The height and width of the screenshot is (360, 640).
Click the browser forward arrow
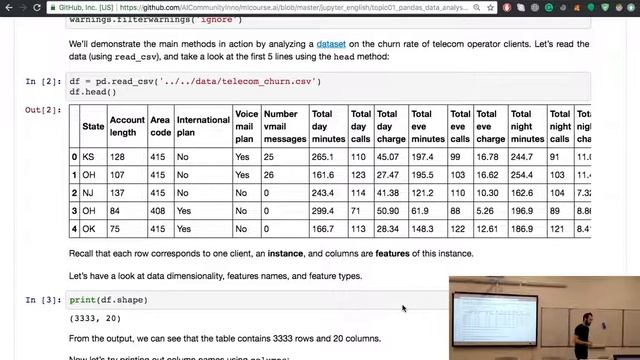[x=23, y=7]
